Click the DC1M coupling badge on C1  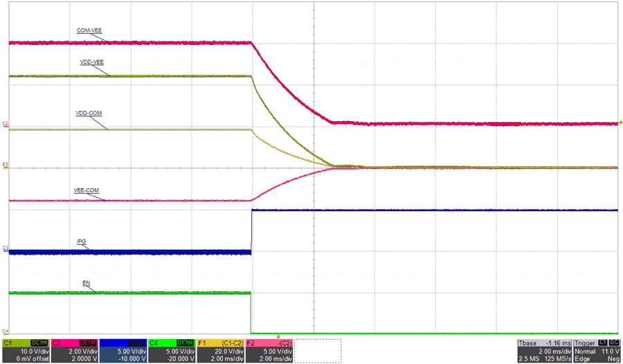coord(39,343)
